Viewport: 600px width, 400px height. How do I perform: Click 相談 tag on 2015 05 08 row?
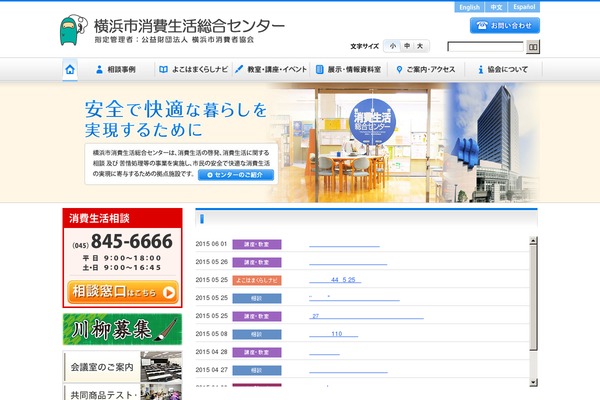tap(257, 334)
